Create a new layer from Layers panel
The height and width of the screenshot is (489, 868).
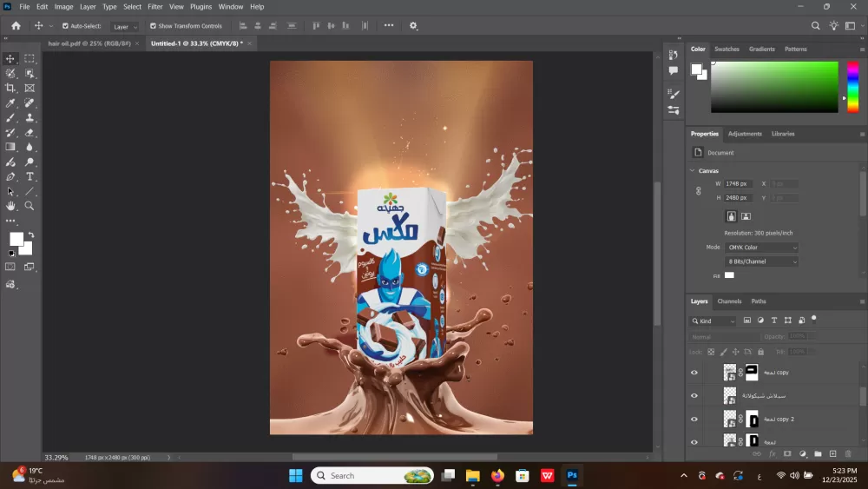click(833, 453)
